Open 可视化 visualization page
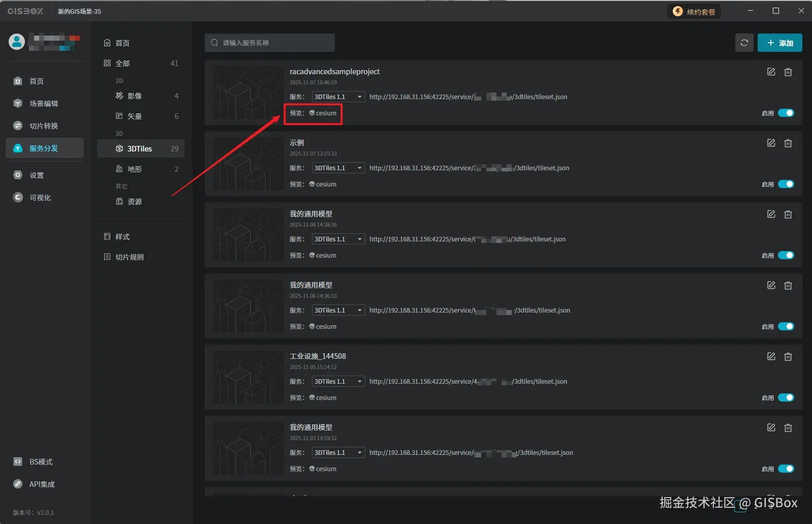The image size is (812, 524). (x=45, y=197)
